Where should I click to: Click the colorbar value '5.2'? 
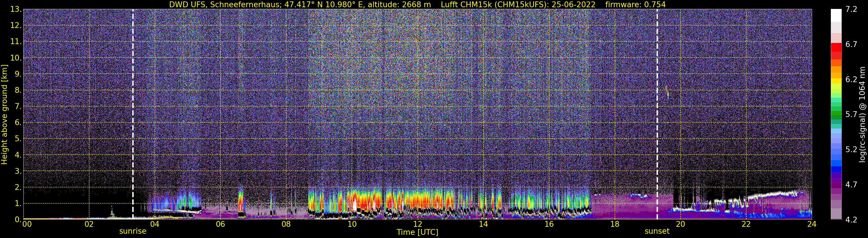point(851,150)
